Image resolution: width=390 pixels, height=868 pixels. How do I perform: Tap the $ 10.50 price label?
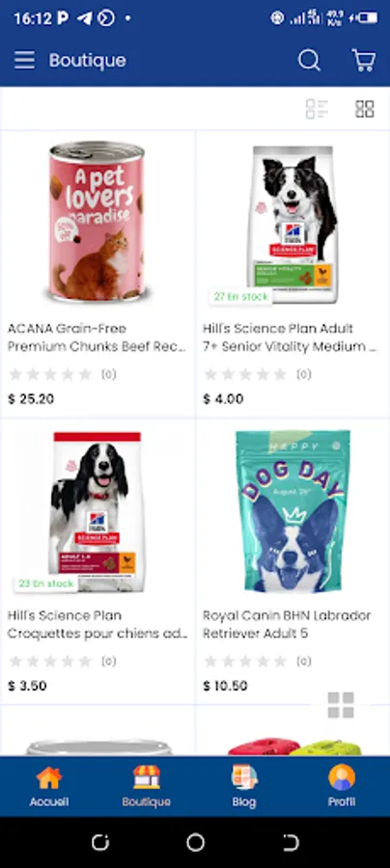(225, 686)
